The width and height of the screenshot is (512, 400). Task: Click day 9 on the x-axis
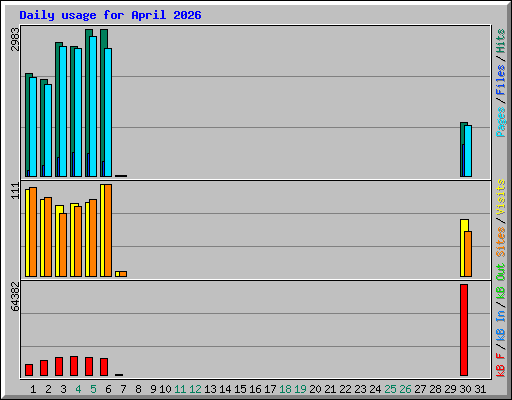(153, 389)
